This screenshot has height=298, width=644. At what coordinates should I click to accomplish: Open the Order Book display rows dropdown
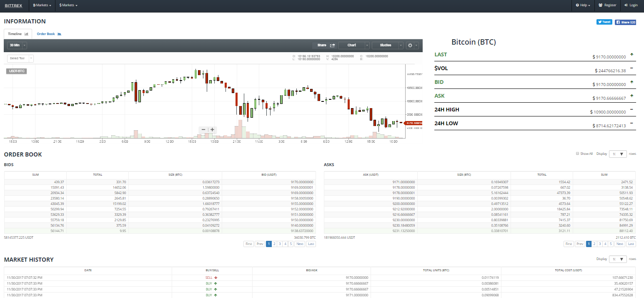click(x=618, y=154)
